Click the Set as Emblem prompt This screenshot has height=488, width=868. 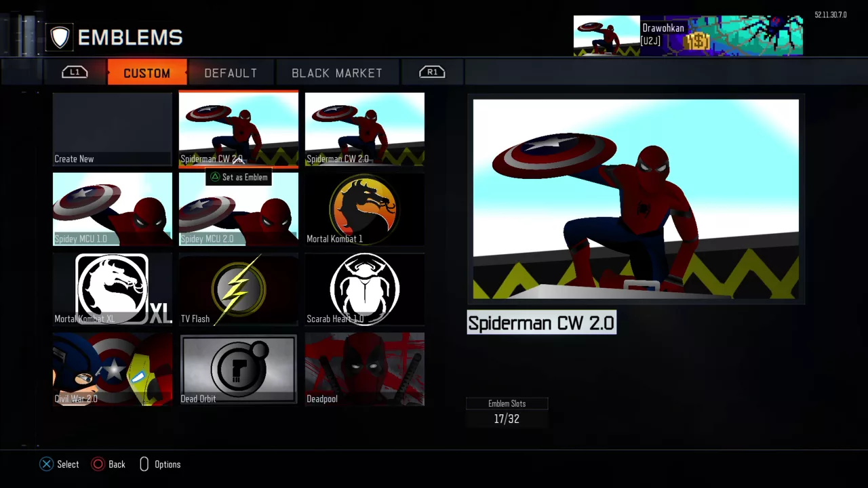(238, 177)
